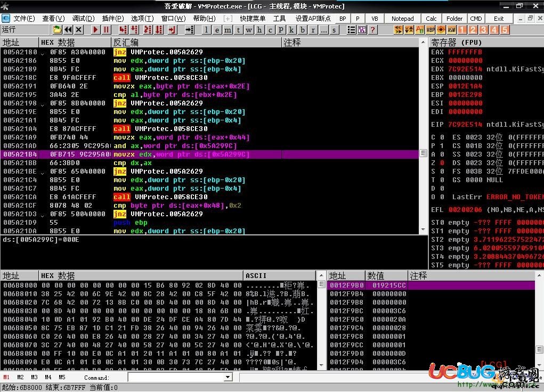Run the program with the red play icon

pos(95,30)
